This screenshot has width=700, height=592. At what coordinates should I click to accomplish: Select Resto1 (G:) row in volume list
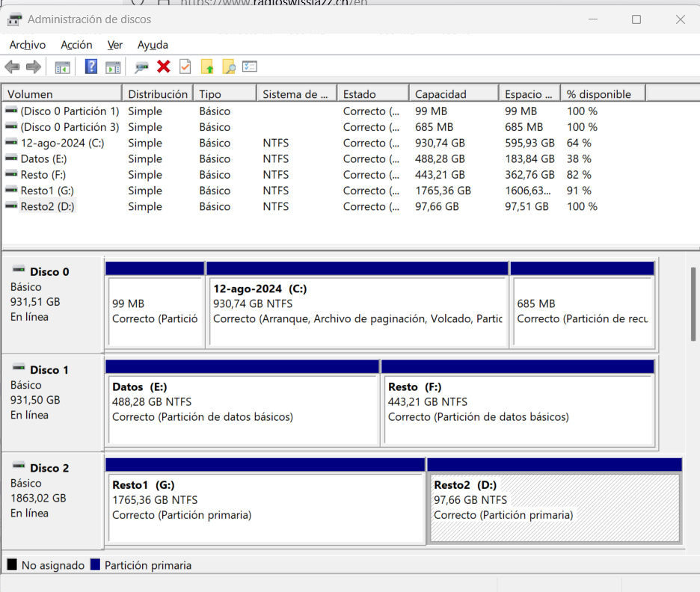click(46, 191)
